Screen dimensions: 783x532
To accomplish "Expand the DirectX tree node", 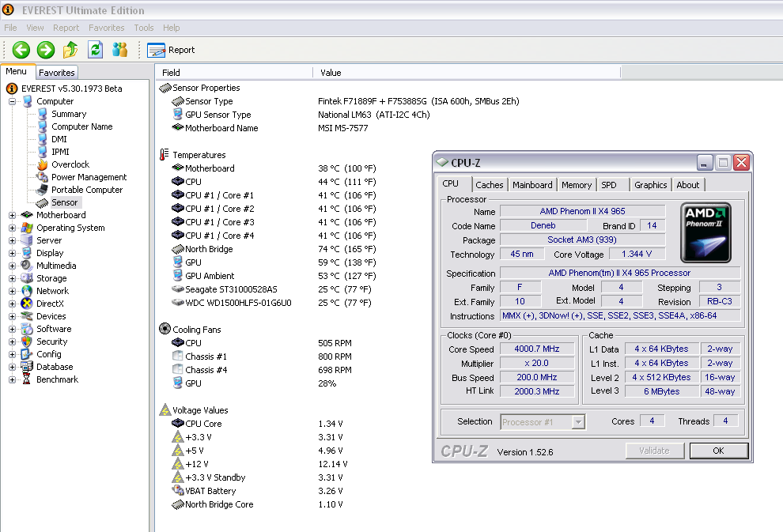I will click(12, 304).
